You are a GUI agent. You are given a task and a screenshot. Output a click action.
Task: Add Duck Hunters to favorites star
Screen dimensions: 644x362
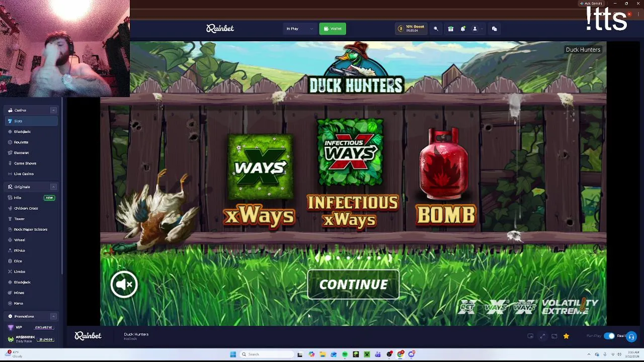[566, 336]
